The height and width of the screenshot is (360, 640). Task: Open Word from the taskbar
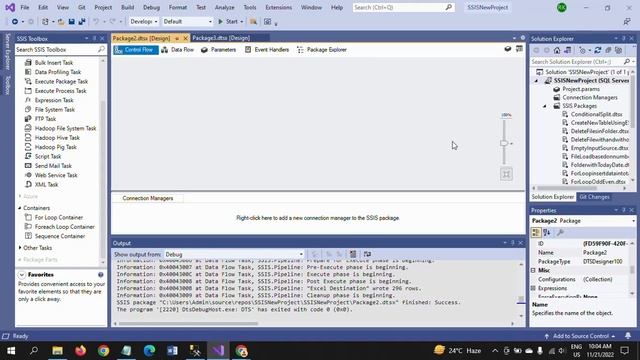tap(172, 351)
